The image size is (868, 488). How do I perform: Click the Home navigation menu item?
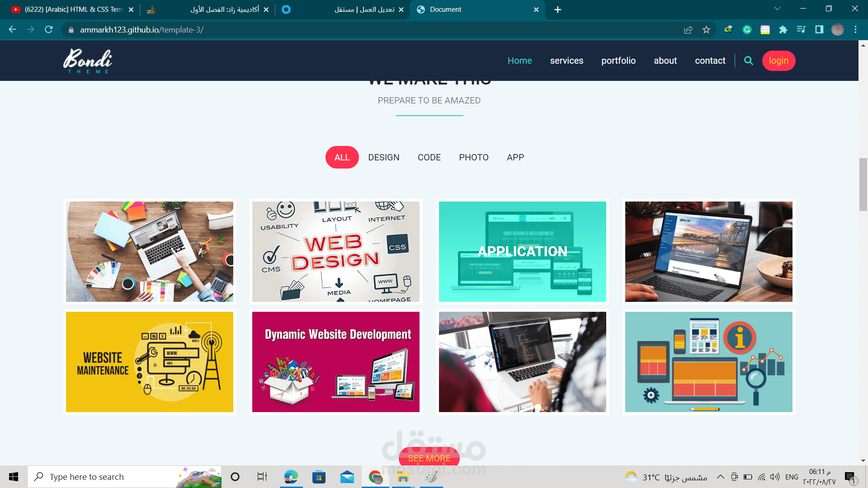click(x=520, y=60)
